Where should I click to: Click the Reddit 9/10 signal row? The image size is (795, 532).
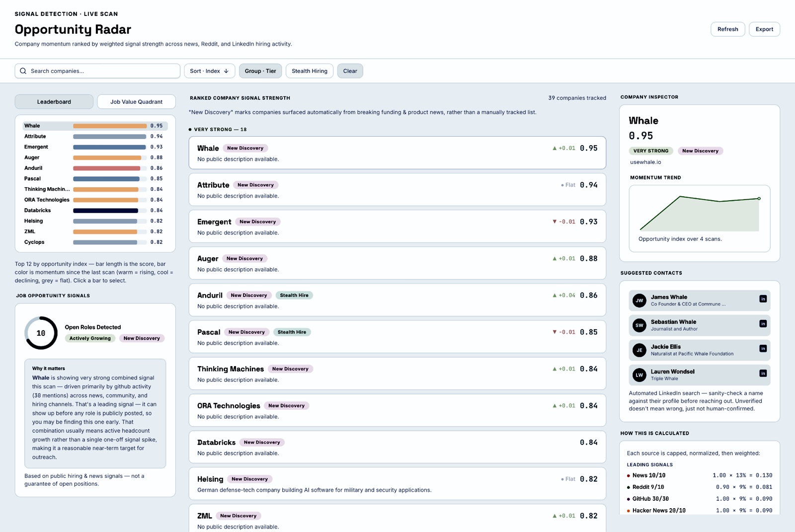pos(700,487)
